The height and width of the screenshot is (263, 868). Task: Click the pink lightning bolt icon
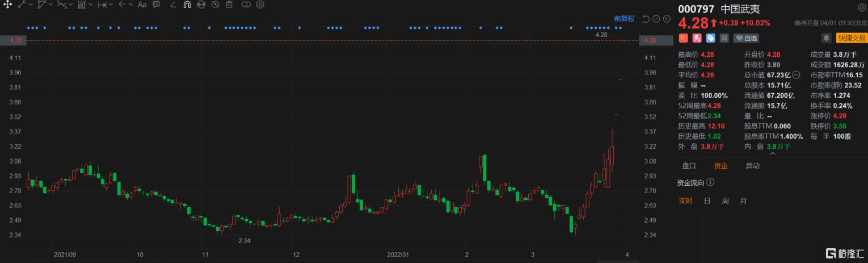coord(697,38)
